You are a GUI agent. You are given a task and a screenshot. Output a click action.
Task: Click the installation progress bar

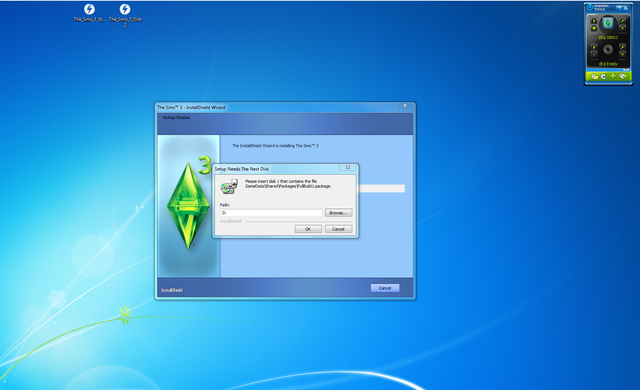pyautogui.click(x=382, y=188)
